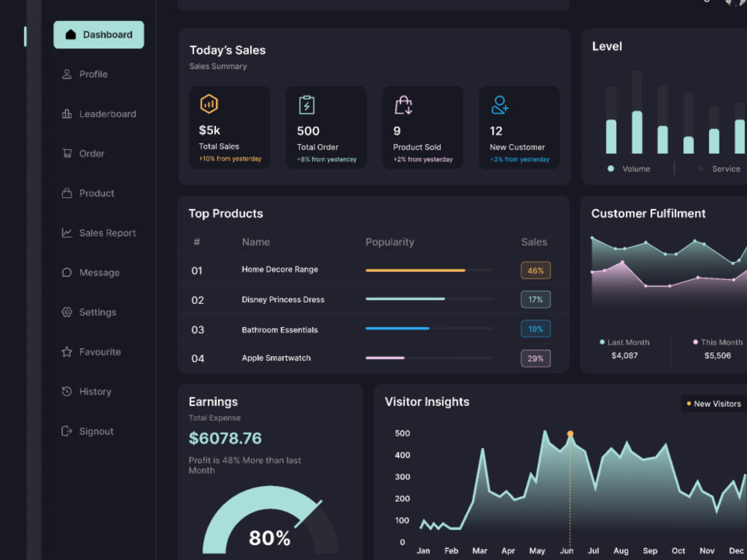Click the Order cart icon
Viewport: 747px width, 560px height.
66,153
